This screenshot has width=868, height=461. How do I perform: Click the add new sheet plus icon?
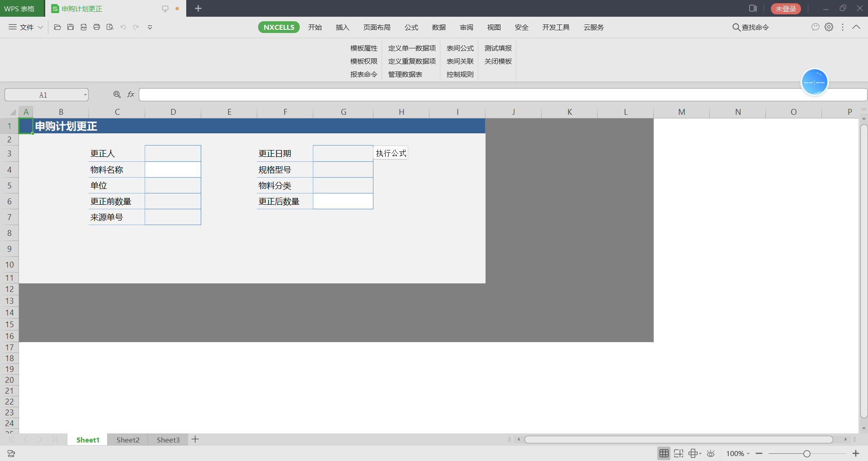coord(195,439)
